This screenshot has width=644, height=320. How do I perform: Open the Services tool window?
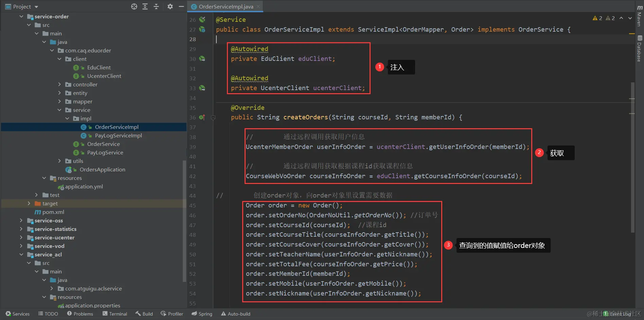[x=18, y=314]
